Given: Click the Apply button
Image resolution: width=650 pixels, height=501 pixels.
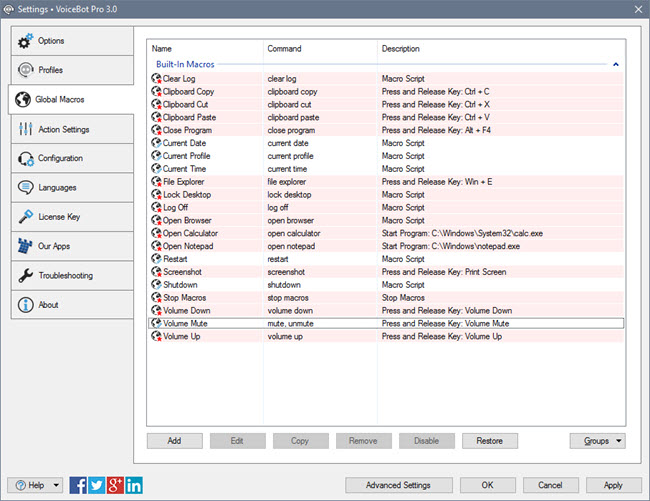Looking at the screenshot, I should (614, 485).
